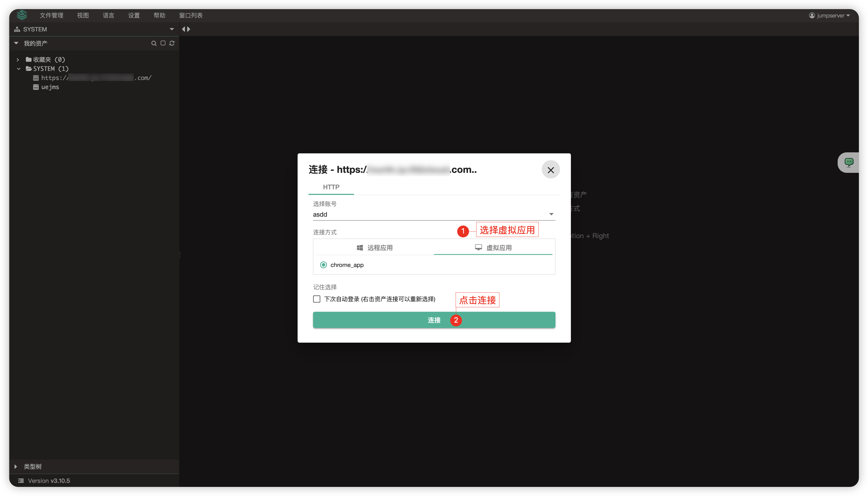The width and height of the screenshot is (868, 496).
Task: Click the square checkbox icon beside search
Action: coord(163,43)
